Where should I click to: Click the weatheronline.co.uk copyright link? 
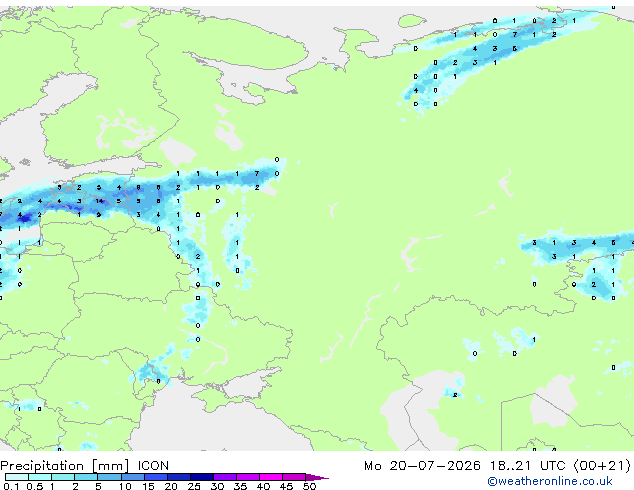point(549,481)
